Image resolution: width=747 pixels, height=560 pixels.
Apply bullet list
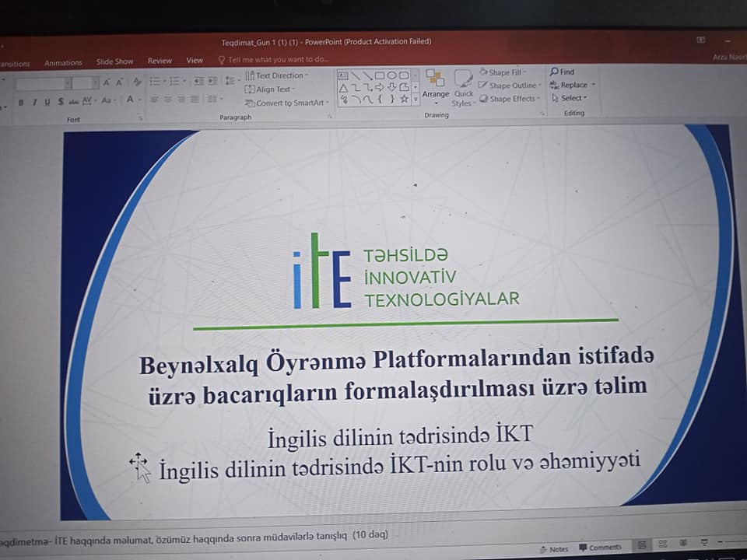pos(156,82)
